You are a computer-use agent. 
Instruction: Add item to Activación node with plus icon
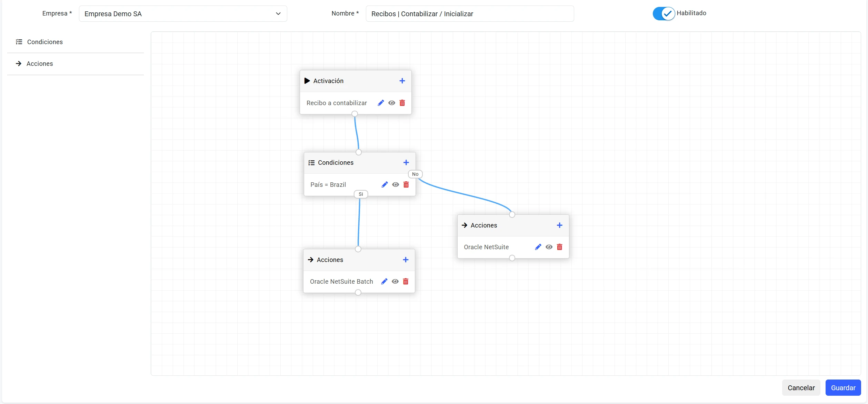tap(402, 81)
